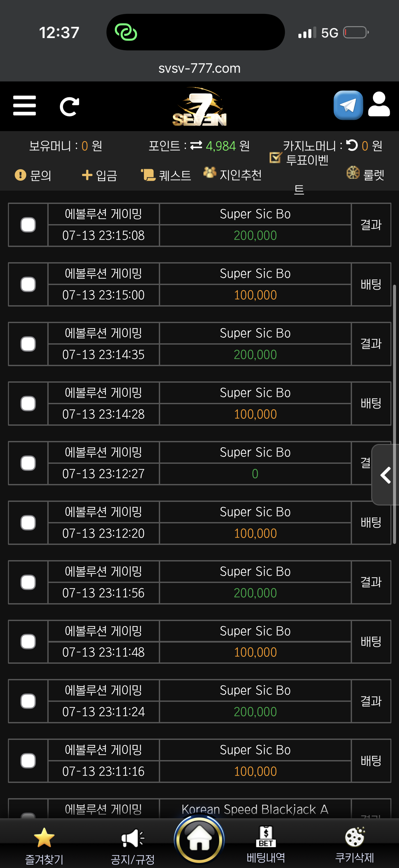Check the box for 23:15:08 entry

tap(28, 225)
